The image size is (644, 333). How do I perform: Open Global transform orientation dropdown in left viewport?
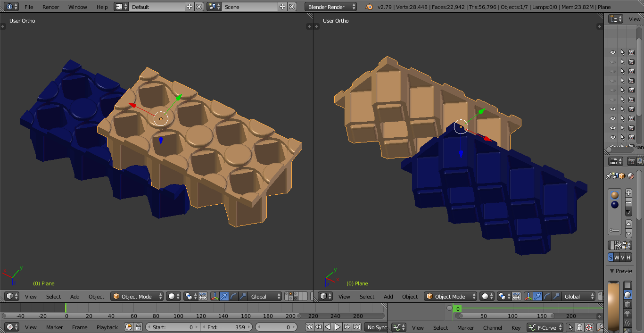[265, 296]
